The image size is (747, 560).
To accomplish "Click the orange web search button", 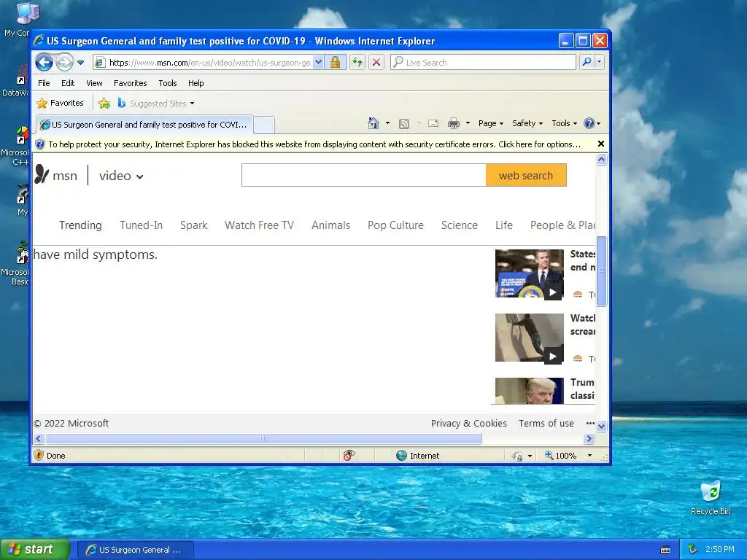I will pos(526,175).
